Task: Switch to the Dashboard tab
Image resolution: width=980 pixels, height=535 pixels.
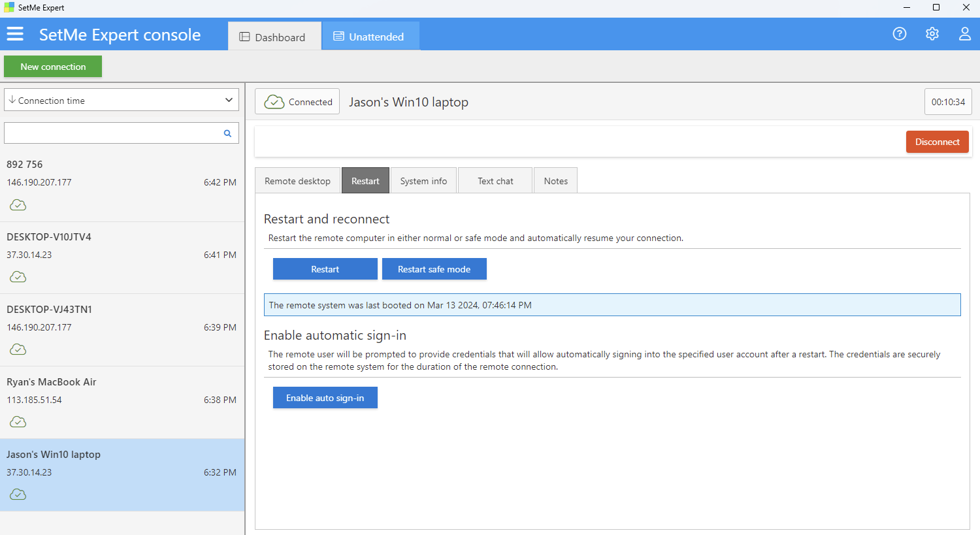Action: pyautogui.click(x=274, y=37)
